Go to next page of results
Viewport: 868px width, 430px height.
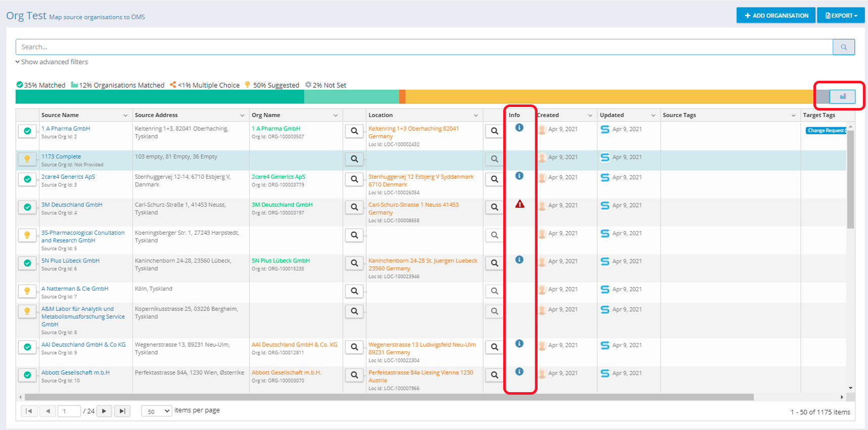click(104, 411)
